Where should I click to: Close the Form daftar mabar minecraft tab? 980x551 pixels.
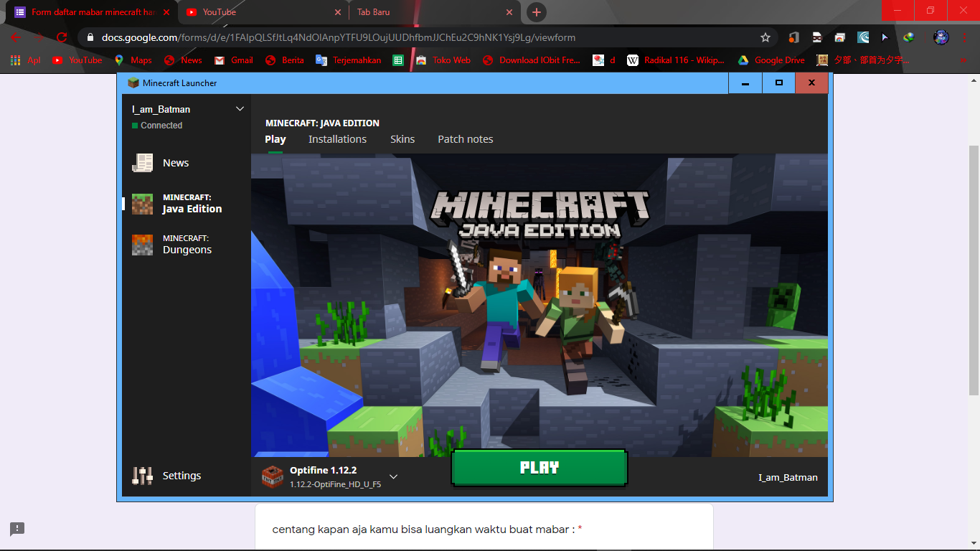(x=166, y=12)
